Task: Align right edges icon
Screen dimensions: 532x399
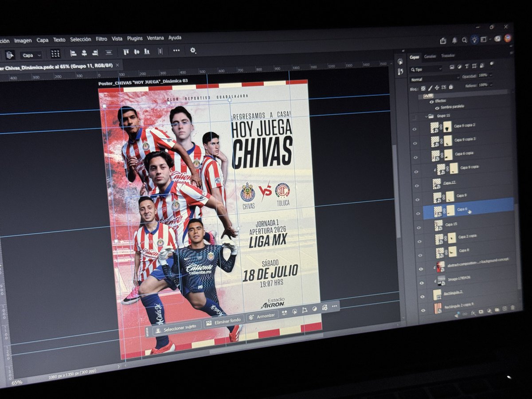Action: tap(95, 52)
